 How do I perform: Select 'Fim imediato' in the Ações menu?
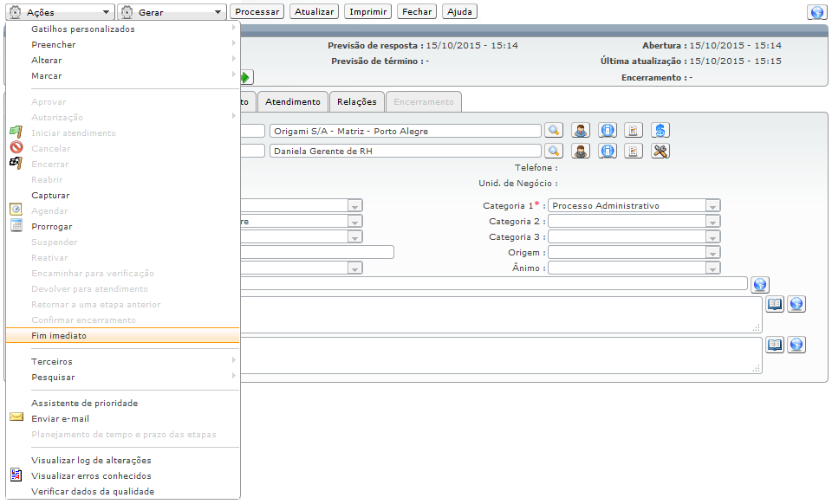click(59, 336)
